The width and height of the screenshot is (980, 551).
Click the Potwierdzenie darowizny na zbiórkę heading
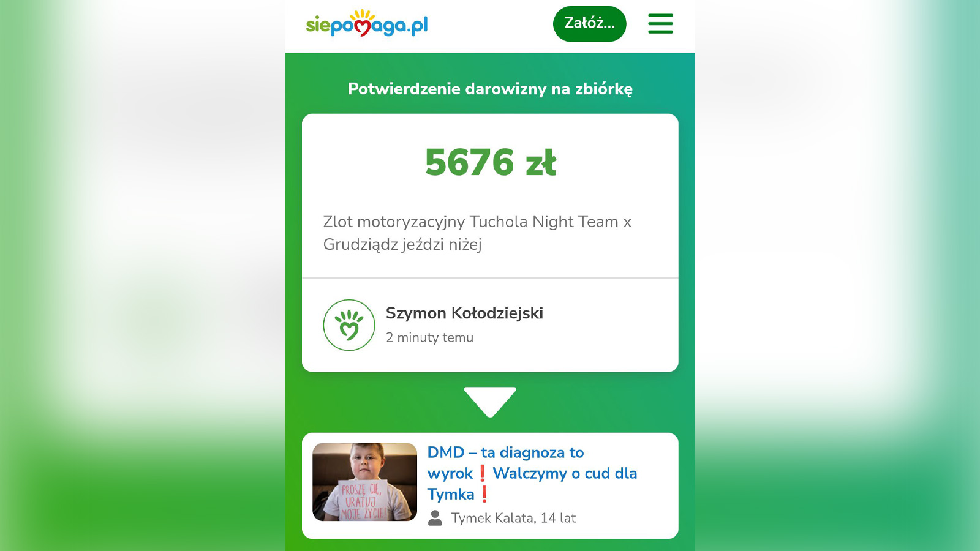tap(490, 89)
